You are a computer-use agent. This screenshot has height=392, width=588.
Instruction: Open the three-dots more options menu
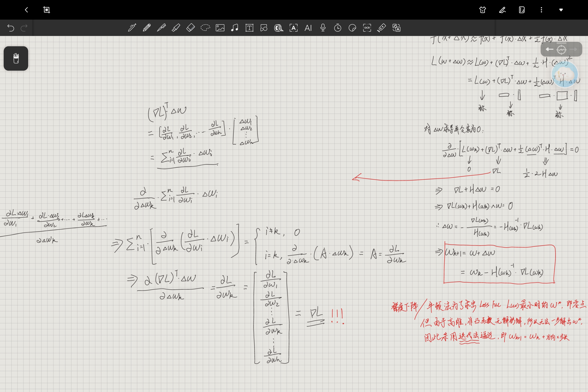[541, 10]
